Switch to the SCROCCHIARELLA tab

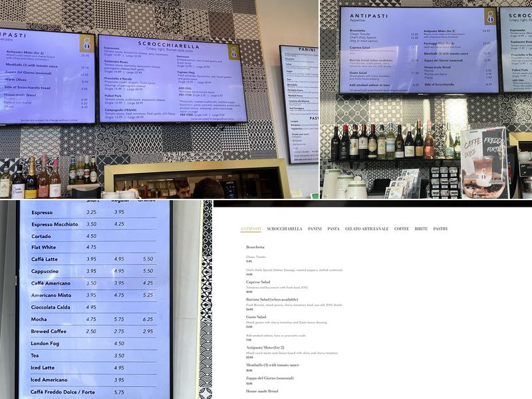tap(284, 229)
